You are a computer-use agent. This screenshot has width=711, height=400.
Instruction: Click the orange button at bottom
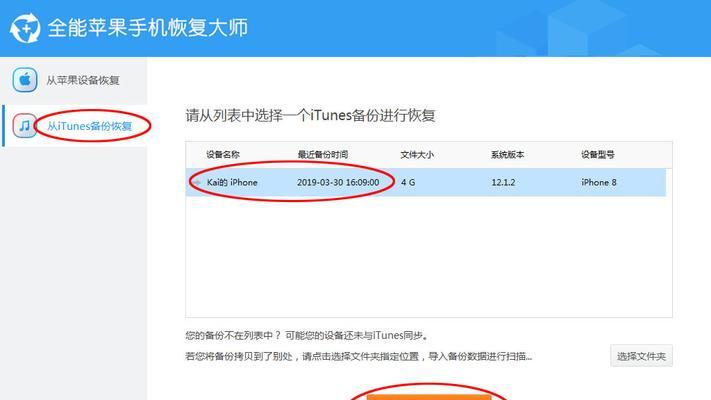[x=429, y=397]
